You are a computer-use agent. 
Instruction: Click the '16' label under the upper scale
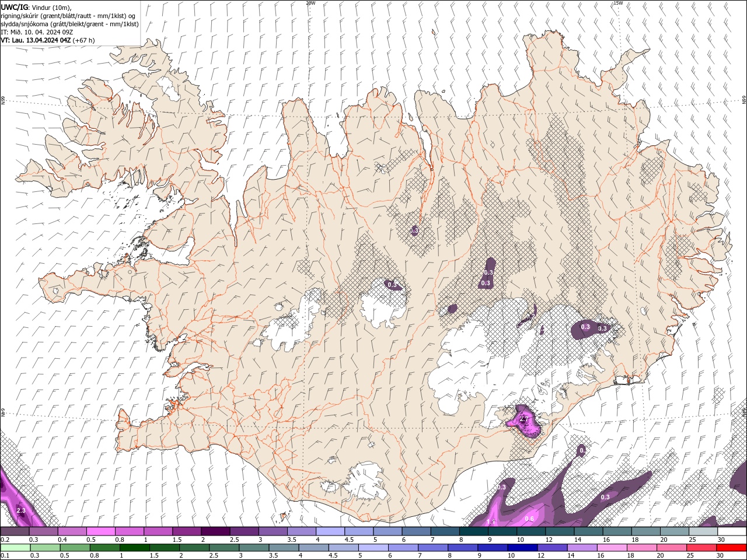click(607, 540)
